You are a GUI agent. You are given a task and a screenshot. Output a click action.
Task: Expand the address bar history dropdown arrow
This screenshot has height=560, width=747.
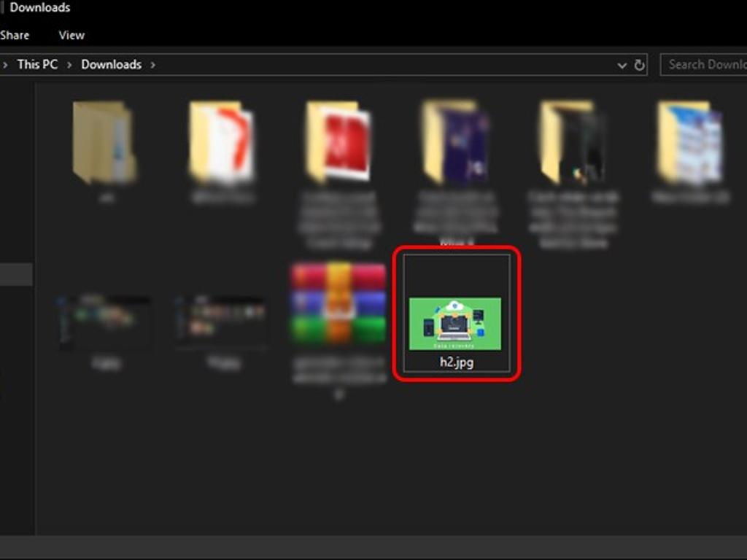[622, 65]
